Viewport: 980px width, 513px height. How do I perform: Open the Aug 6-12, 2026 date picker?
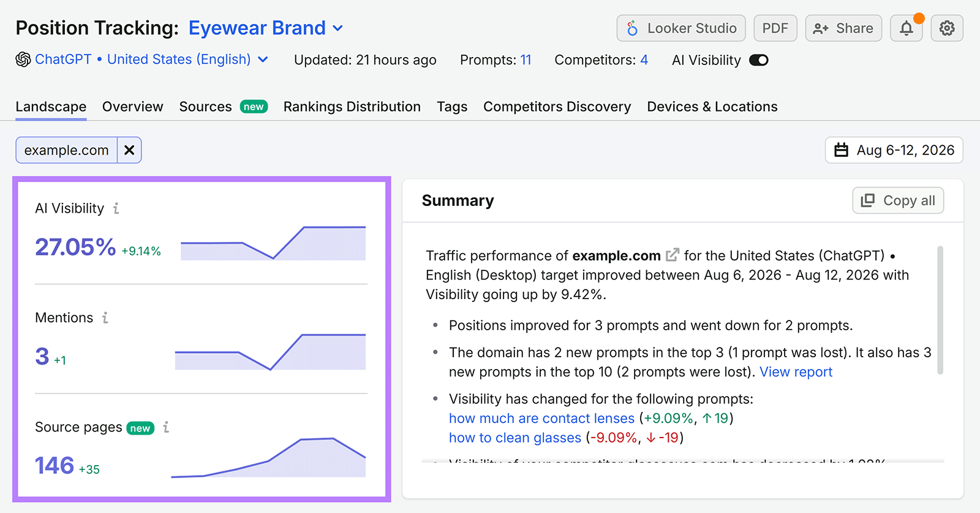(894, 150)
